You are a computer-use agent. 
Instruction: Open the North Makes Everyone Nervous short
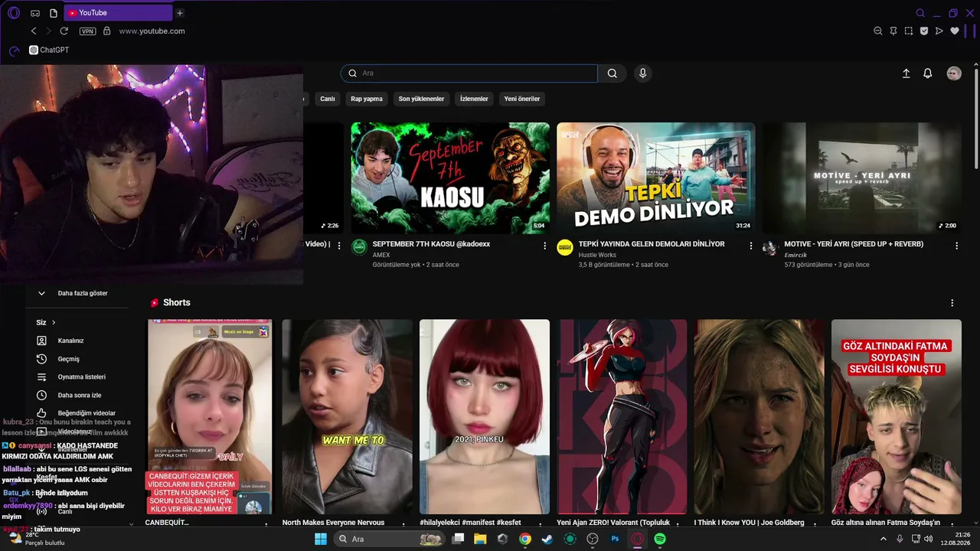347,417
